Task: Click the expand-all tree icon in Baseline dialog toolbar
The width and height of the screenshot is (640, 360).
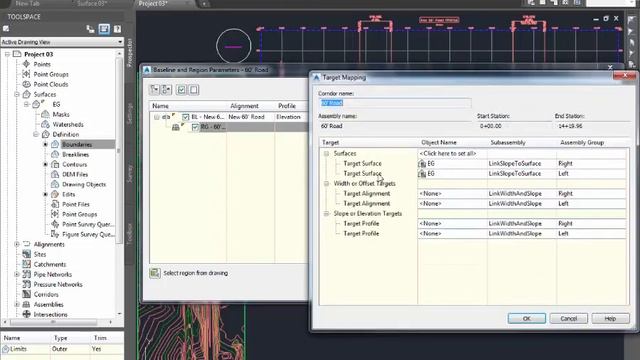Action: tap(155, 89)
